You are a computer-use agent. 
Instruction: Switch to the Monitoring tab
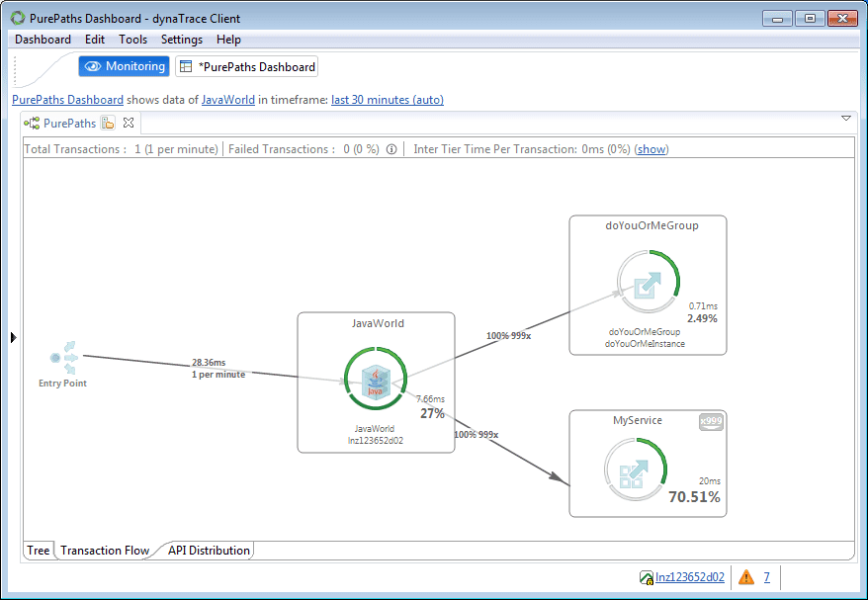(x=124, y=66)
